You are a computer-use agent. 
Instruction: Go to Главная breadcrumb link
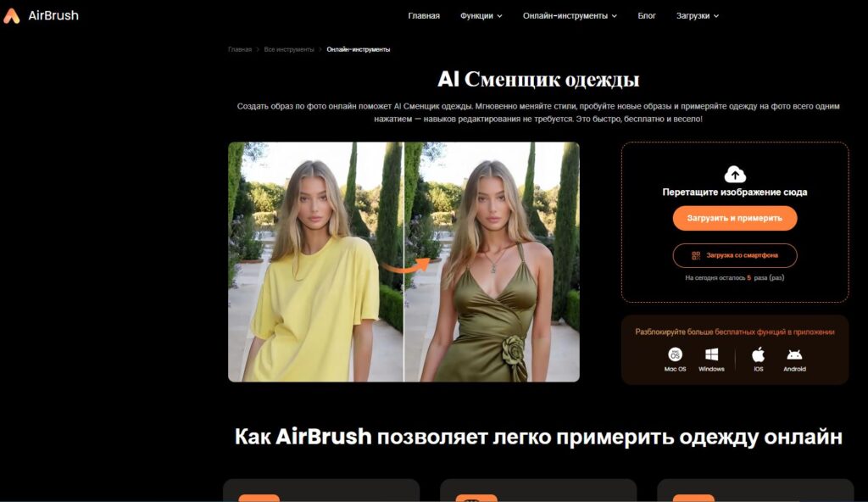coord(240,49)
